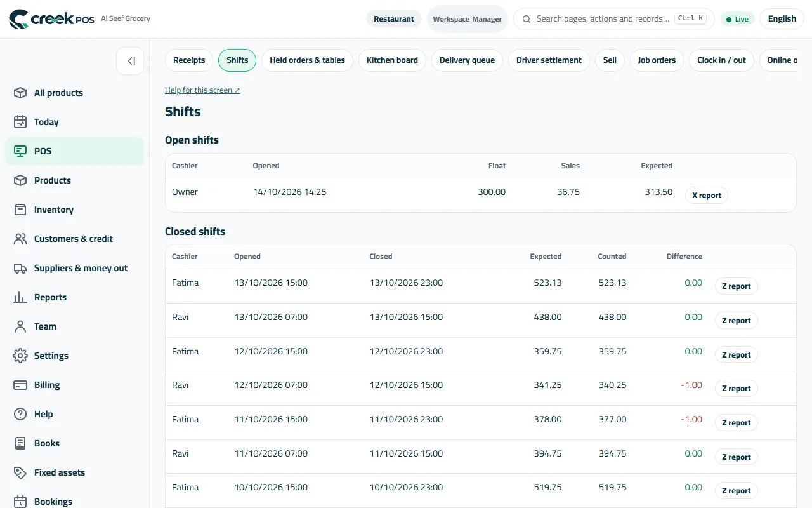Open the Today calendar icon

coord(20,122)
